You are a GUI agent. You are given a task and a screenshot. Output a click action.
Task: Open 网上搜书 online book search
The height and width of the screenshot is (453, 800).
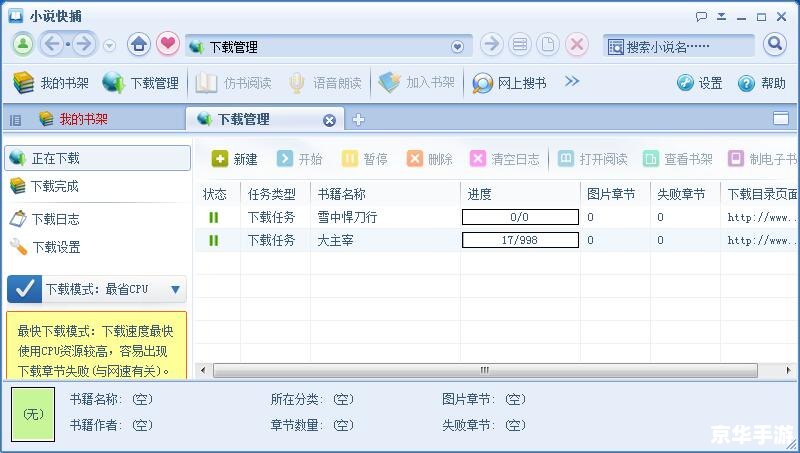pos(510,83)
